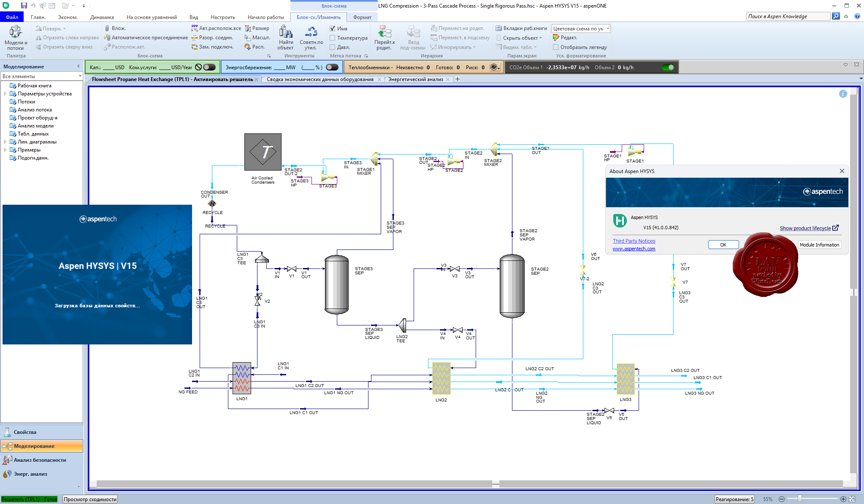Expand Примеры tree node
Screen dimensions: 864x504
click(x=5, y=150)
